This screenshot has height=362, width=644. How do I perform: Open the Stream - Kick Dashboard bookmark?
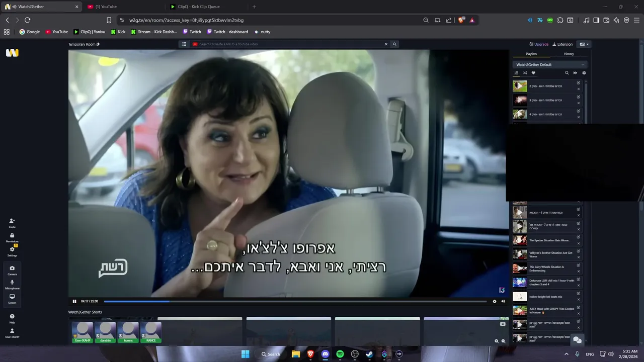click(x=154, y=32)
